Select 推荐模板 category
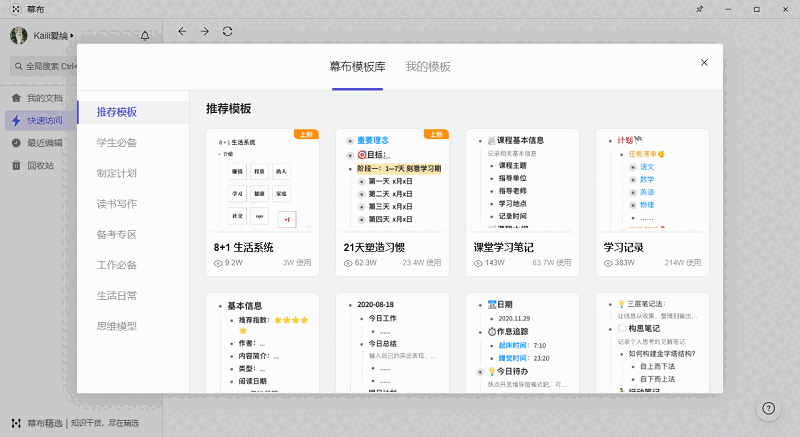The width and height of the screenshot is (800, 437). point(133,112)
